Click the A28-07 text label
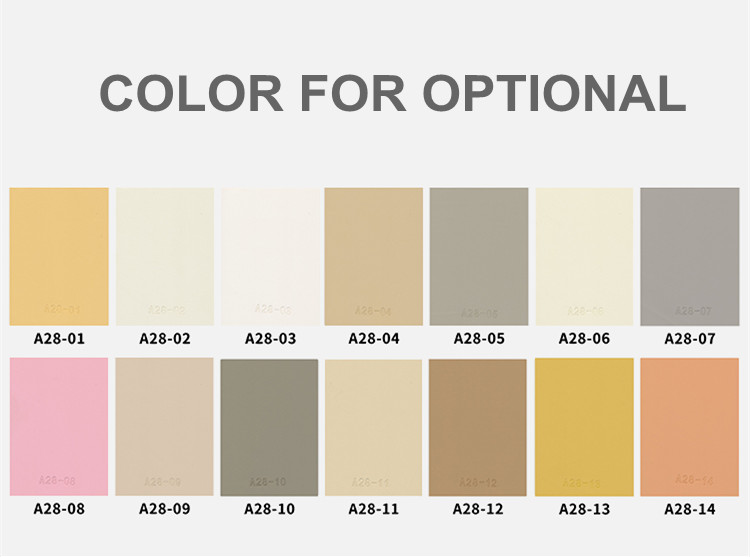Screen dimensions: 750x557 [x=690, y=339]
